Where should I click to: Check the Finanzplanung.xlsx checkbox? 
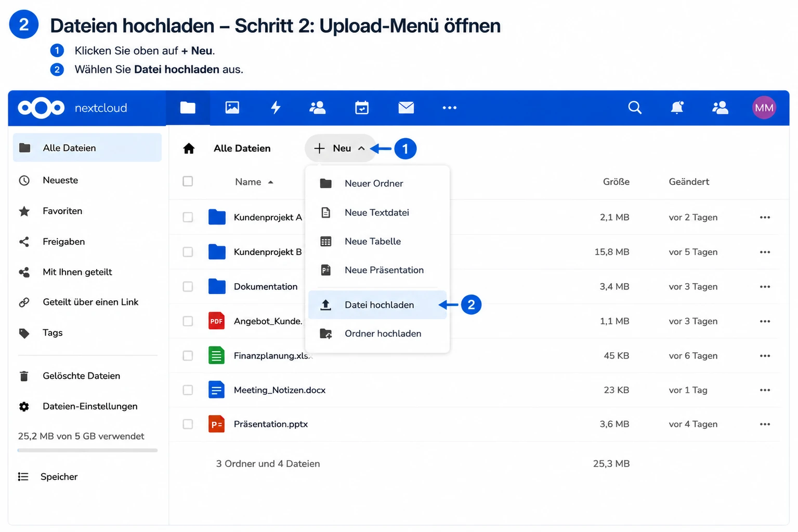click(x=188, y=356)
